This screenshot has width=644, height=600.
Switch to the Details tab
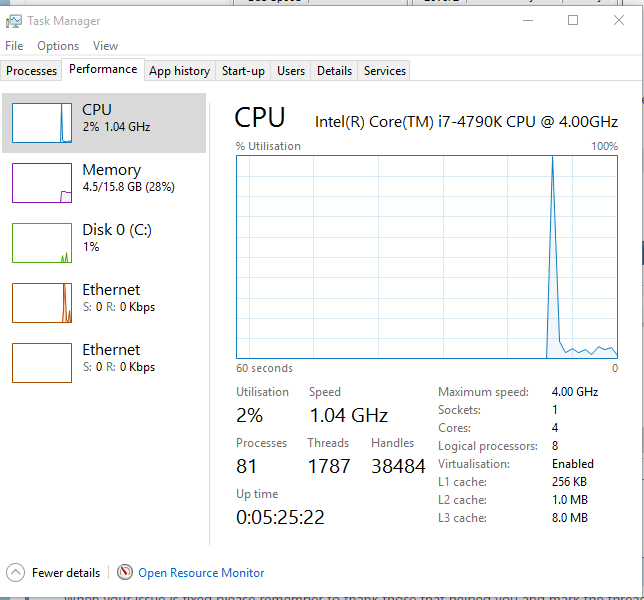point(334,71)
